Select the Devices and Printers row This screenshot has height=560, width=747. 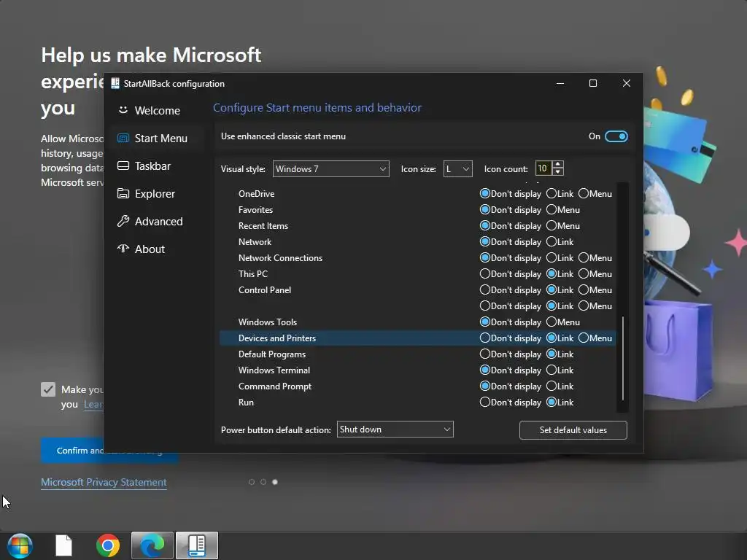click(418, 338)
